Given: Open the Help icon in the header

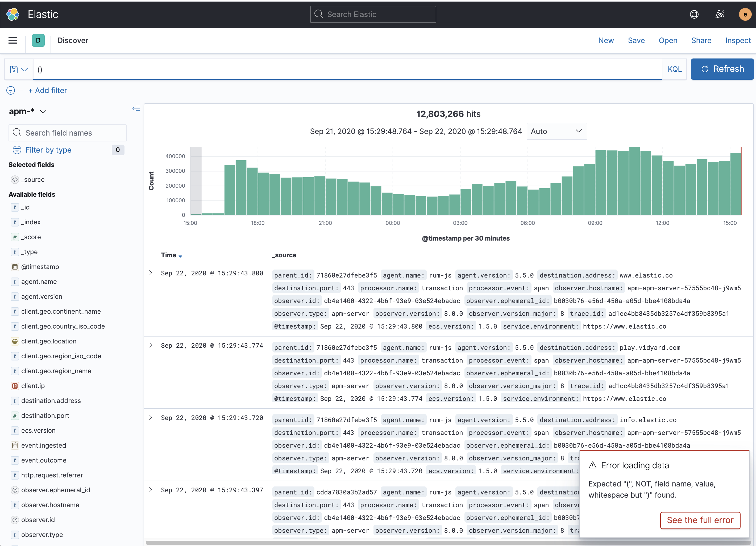Looking at the screenshot, I should [694, 14].
